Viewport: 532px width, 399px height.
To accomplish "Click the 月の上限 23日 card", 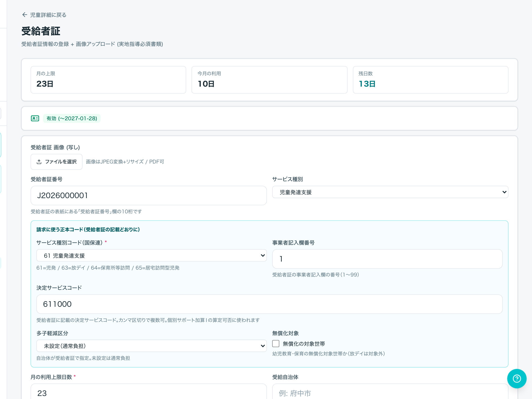I will (108, 80).
